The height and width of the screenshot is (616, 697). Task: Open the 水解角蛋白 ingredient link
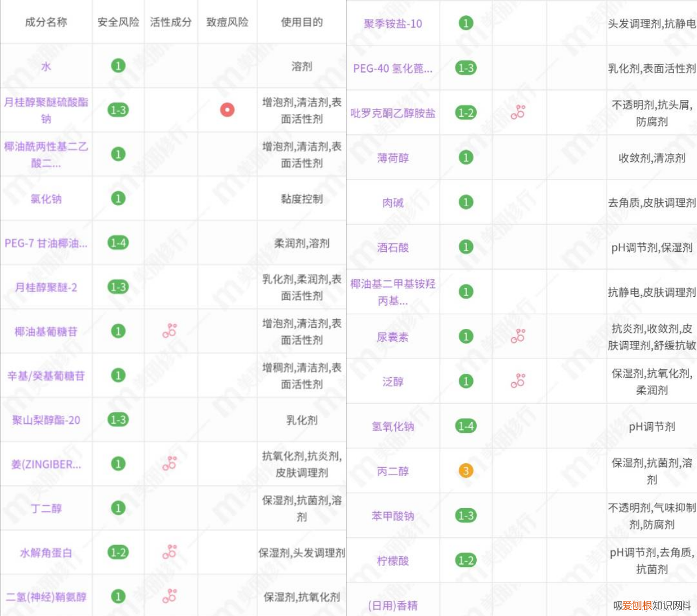pyautogui.click(x=45, y=552)
